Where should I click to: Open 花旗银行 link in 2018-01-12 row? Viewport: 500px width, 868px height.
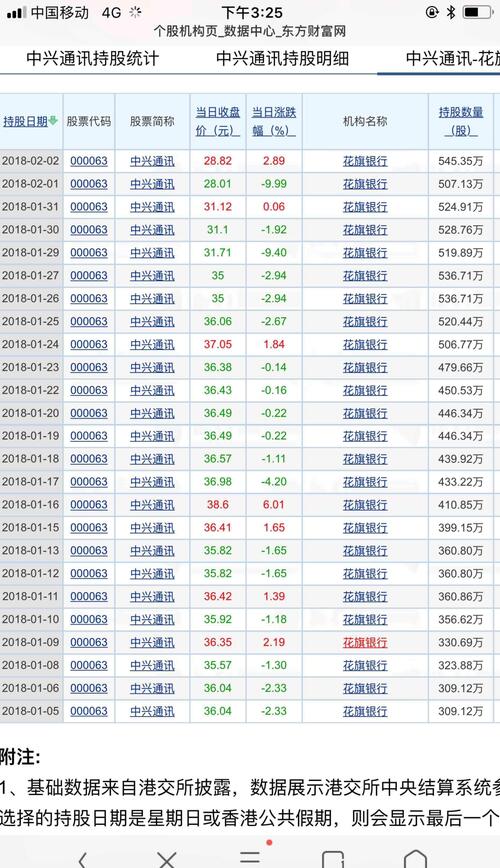(x=365, y=574)
